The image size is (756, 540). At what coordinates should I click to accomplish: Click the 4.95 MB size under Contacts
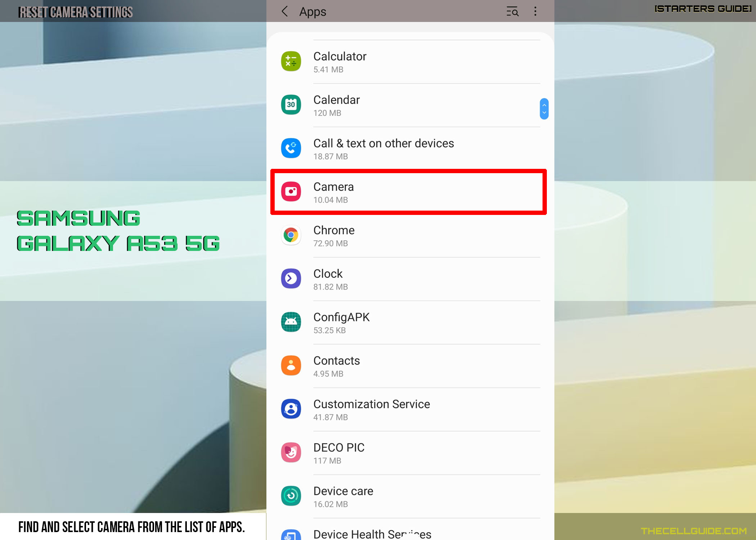[328, 374]
